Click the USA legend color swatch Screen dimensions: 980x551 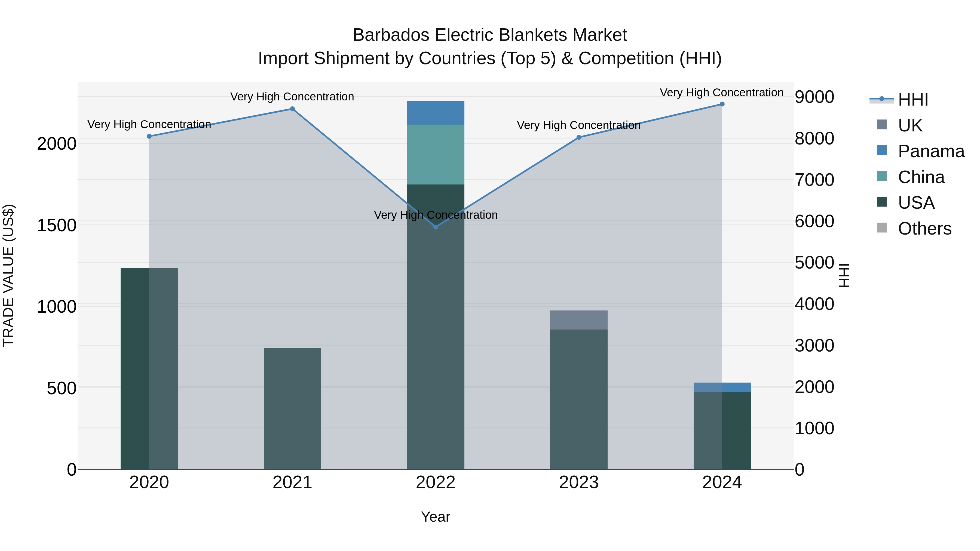click(x=881, y=202)
